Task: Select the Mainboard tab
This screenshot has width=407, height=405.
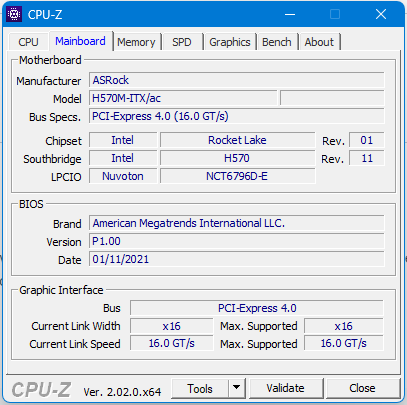Action: point(80,41)
